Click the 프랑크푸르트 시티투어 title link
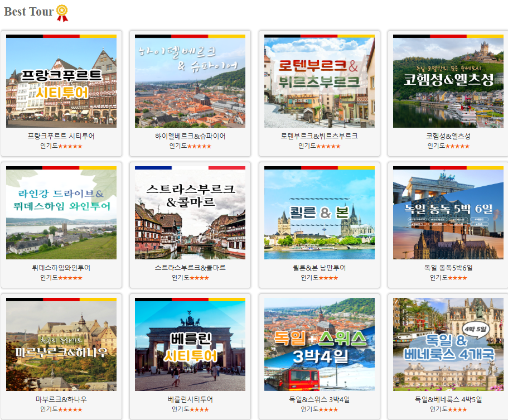 click(61, 136)
